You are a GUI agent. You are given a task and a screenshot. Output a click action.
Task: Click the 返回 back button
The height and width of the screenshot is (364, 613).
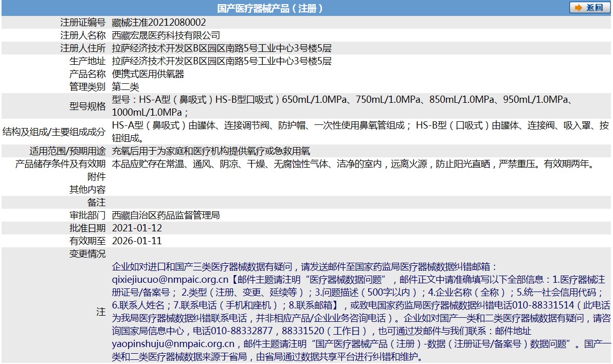tap(589, 7)
